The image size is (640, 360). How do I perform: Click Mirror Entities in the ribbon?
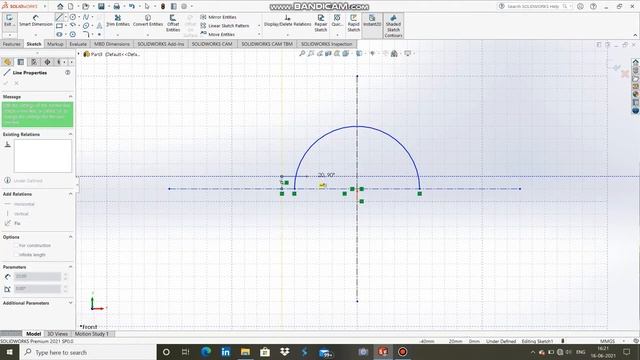click(x=218, y=17)
